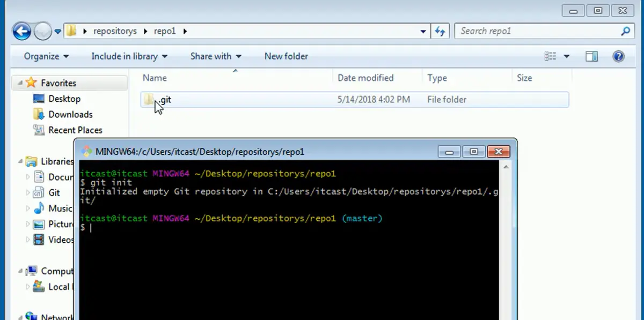The height and width of the screenshot is (320, 644).
Task: Open Recent Places in Favorites
Action: 75,130
